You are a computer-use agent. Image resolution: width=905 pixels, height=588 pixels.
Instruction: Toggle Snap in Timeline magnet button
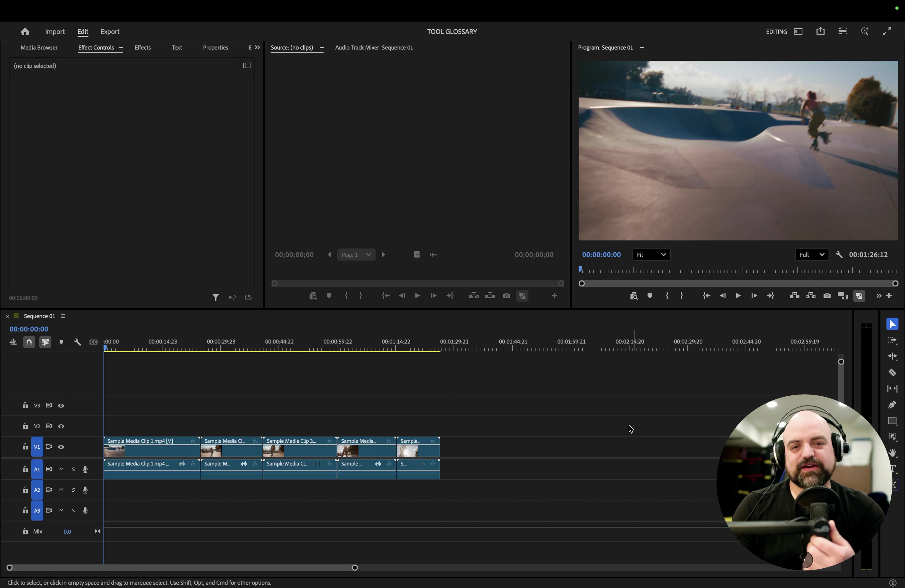(x=29, y=342)
